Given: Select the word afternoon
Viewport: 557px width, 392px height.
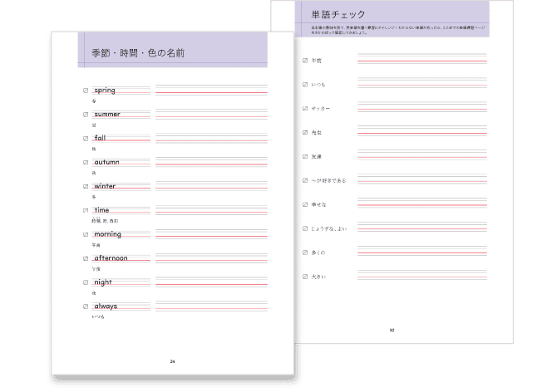Looking at the screenshot, I should tap(111, 258).
